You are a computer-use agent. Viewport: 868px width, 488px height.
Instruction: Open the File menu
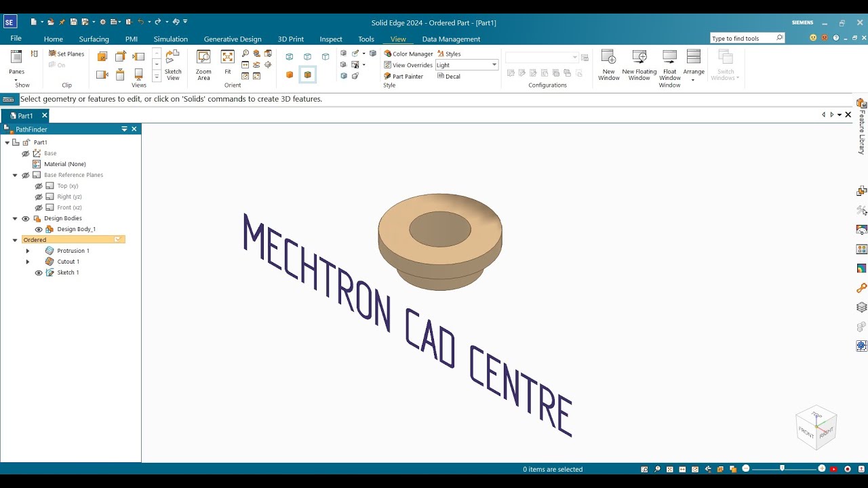(x=16, y=39)
